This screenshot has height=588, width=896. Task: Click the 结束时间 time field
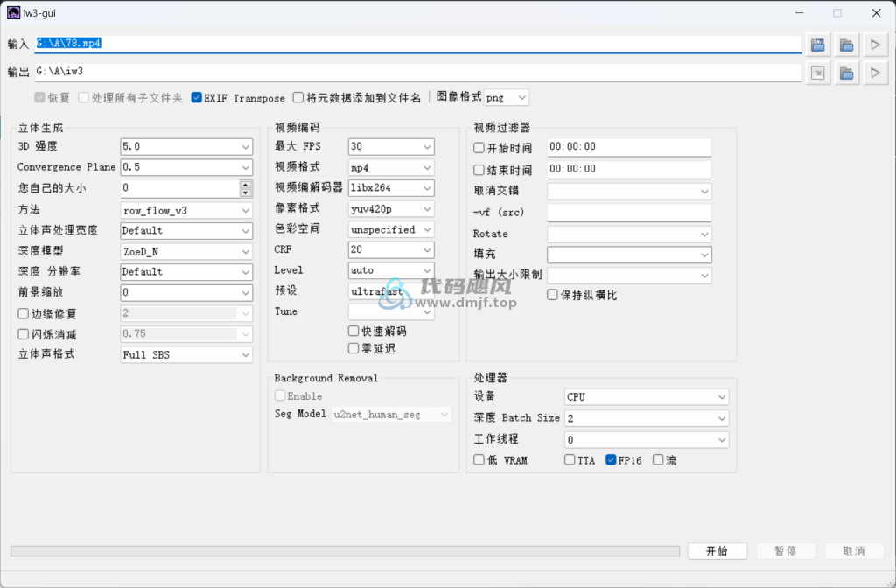[629, 169]
